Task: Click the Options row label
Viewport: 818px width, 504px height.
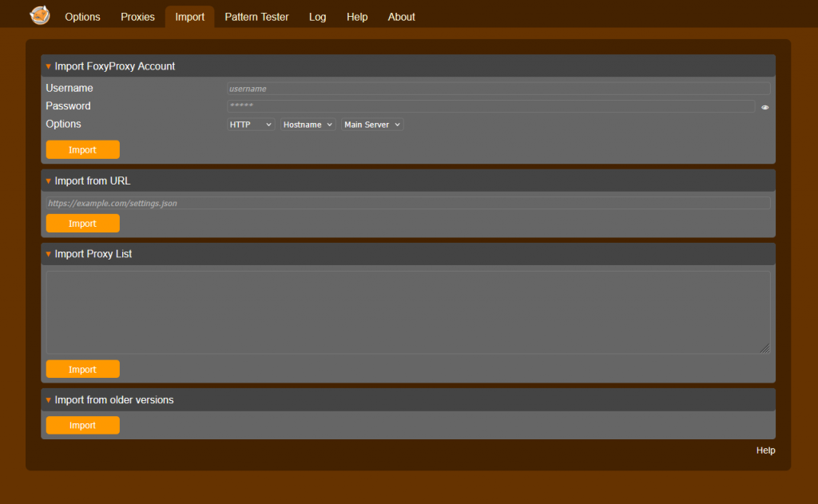Action: [64, 124]
